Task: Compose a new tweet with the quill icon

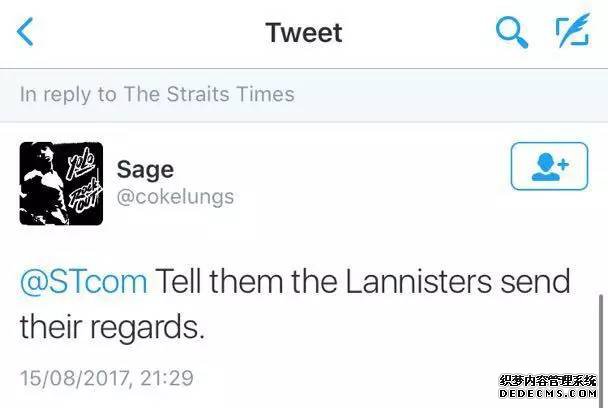Action: click(x=573, y=30)
